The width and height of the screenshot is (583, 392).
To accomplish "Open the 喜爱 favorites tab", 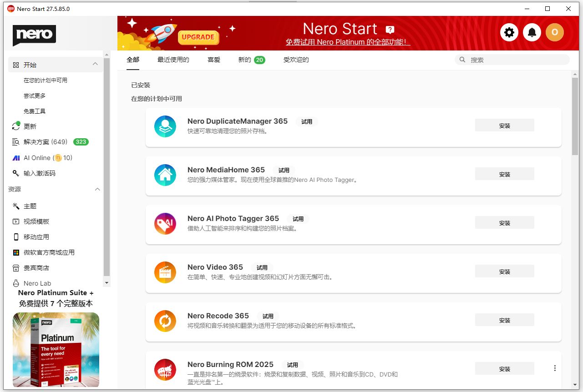I will point(214,60).
